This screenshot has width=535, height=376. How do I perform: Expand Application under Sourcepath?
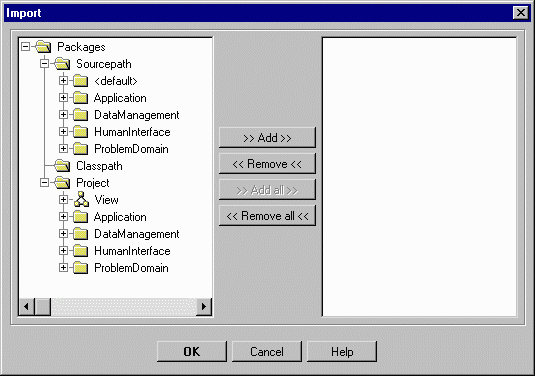pyautogui.click(x=63, y=98)
